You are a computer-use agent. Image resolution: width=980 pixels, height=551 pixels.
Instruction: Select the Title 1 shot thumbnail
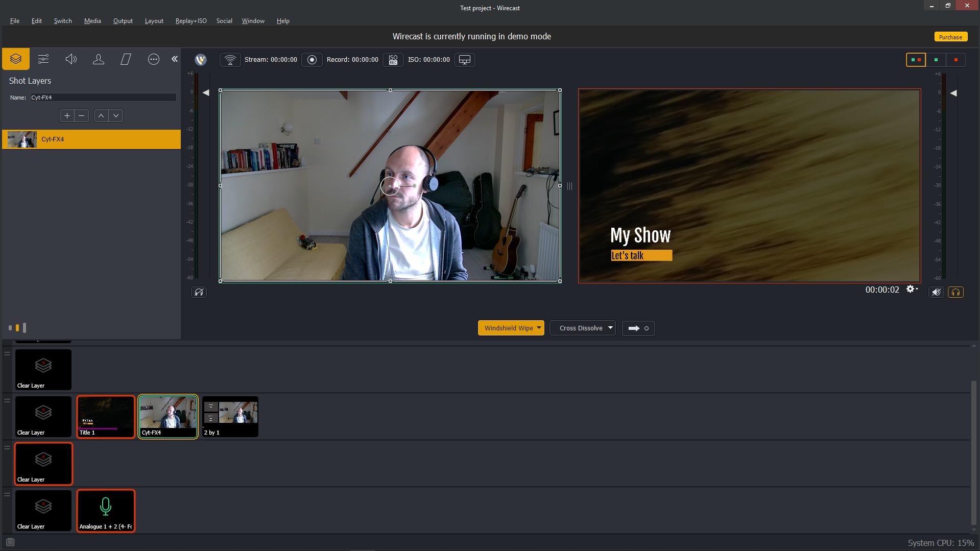[106, 417]
